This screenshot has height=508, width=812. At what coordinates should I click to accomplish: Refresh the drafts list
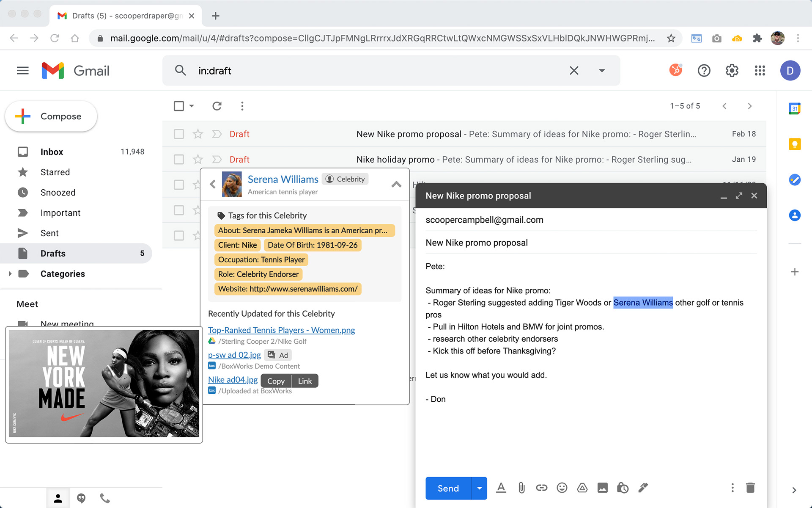click(x=217, y=106)
